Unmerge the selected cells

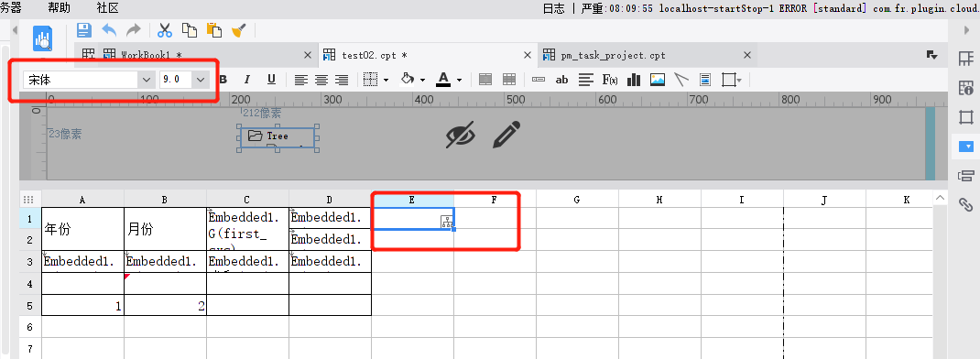pyautogui.click(x=509, y=80)
